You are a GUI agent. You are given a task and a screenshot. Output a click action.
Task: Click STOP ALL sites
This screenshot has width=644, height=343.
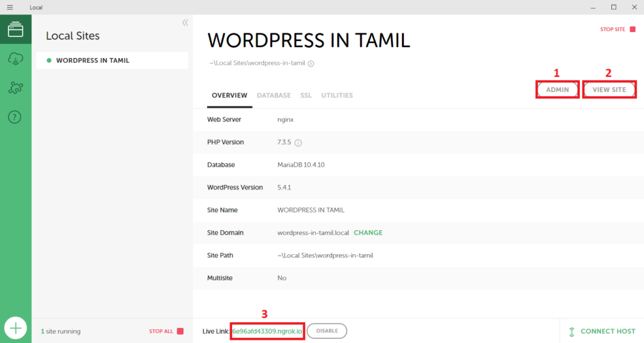[166, 331]
